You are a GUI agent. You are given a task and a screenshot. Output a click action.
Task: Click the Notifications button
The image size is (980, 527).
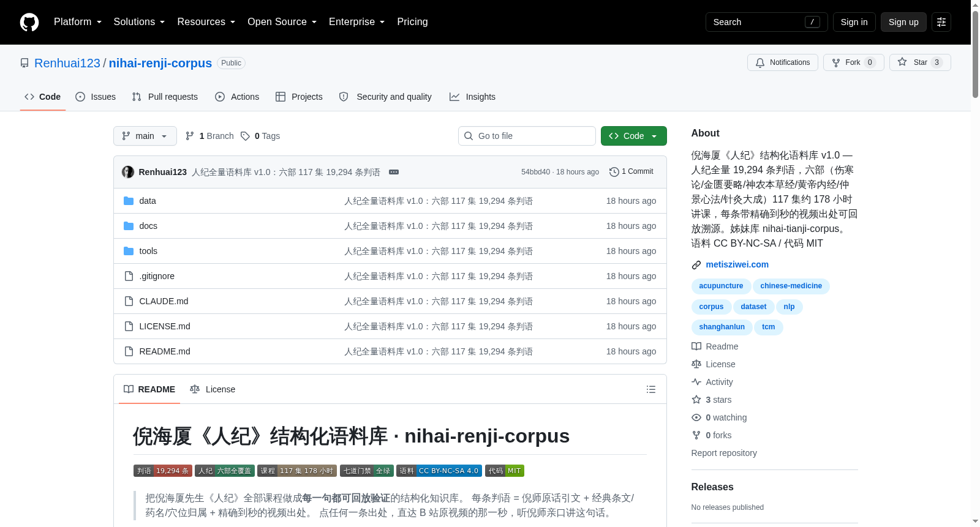point(783,62)
